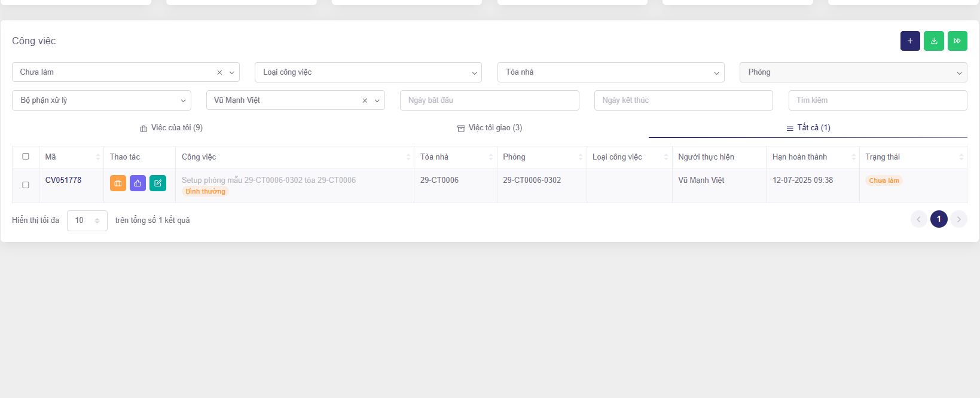Click the orange briefcase action icon
Image resolution: width=980 pixels, height=398 pixels.
(x=118, y=183)
